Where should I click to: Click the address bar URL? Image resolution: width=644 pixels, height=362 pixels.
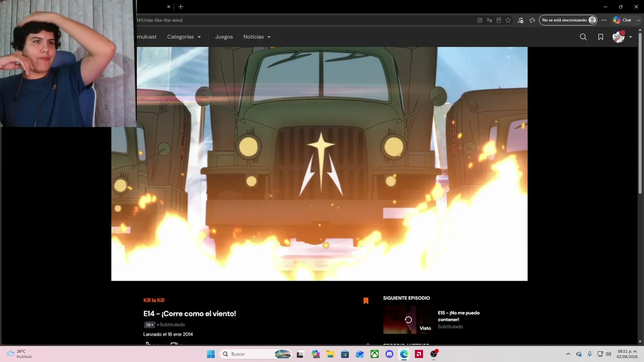(159, 20)
